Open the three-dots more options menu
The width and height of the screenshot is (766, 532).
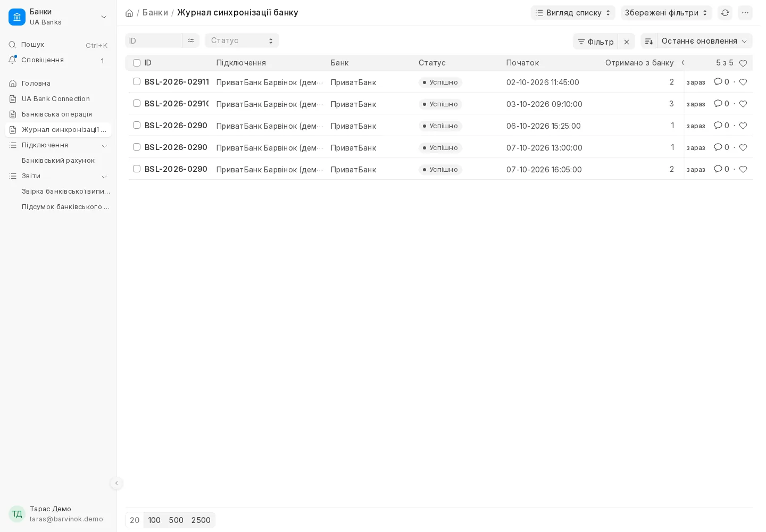[x=745, y=13]
